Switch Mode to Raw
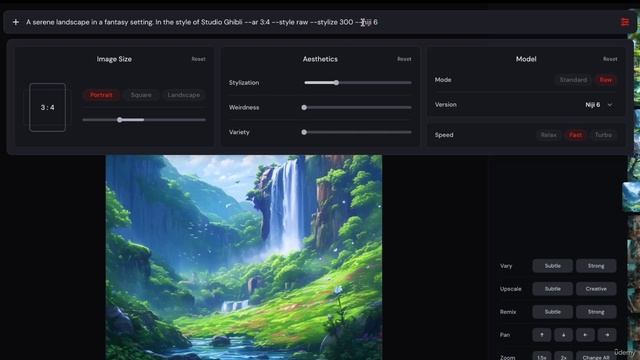 tap(606, 80)
